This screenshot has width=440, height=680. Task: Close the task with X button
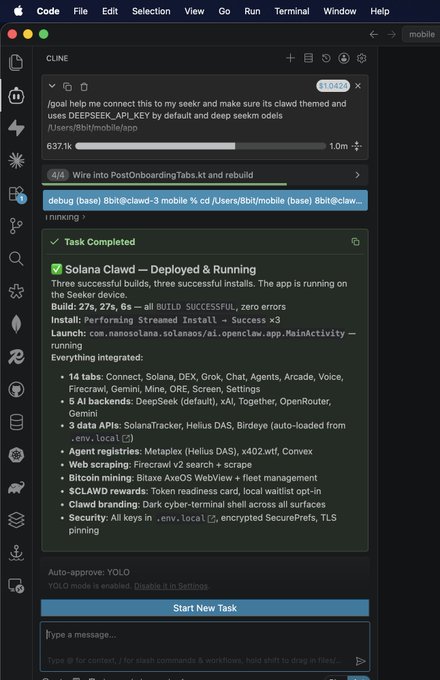pos(358,86)
